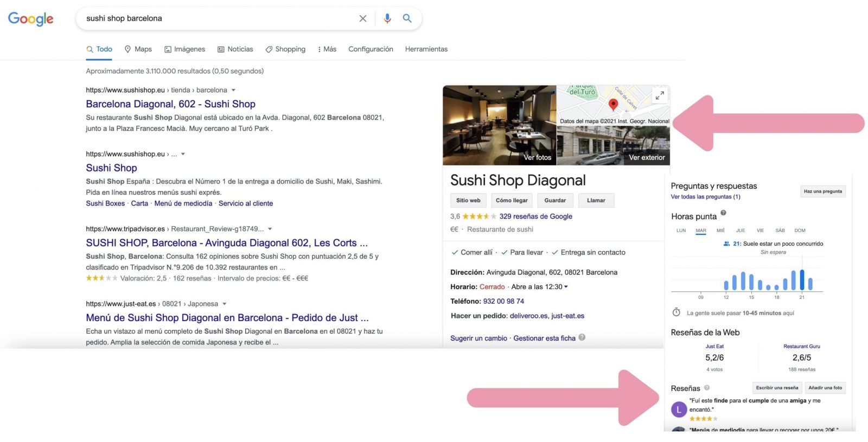
Task: Switch to the Shopping tab
Action: click(285, 49)
